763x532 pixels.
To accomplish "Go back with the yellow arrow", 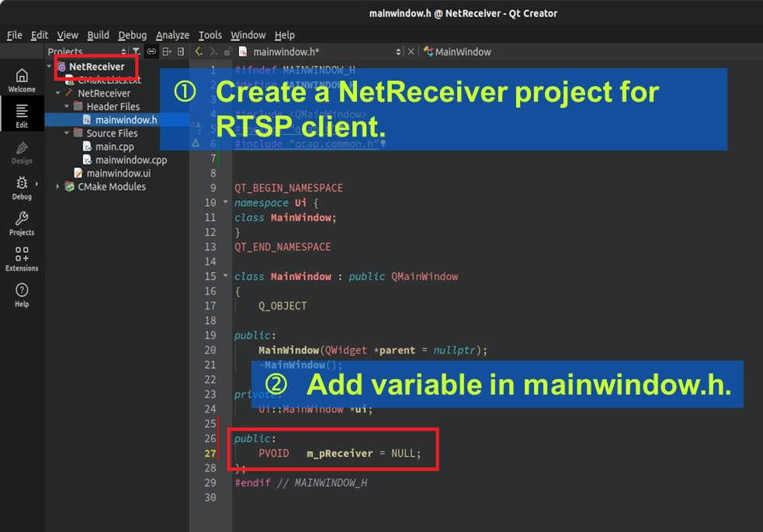I will click(x=199, y=51).
